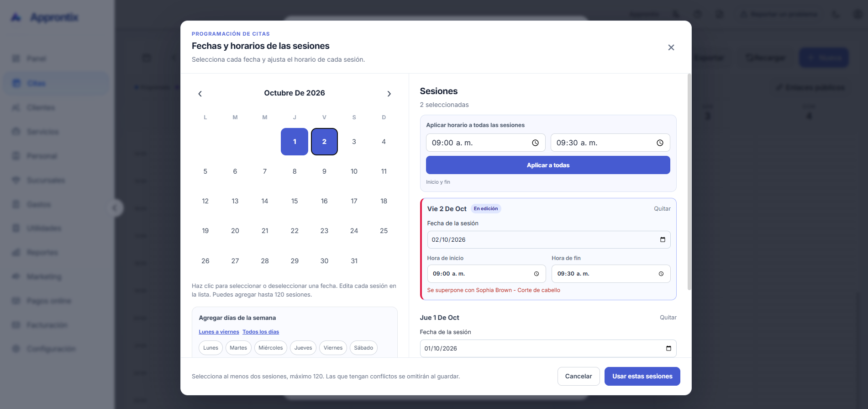Add all Jueves days chip
The width and height of the screenshot is (868, 409).
pos(303,348)
